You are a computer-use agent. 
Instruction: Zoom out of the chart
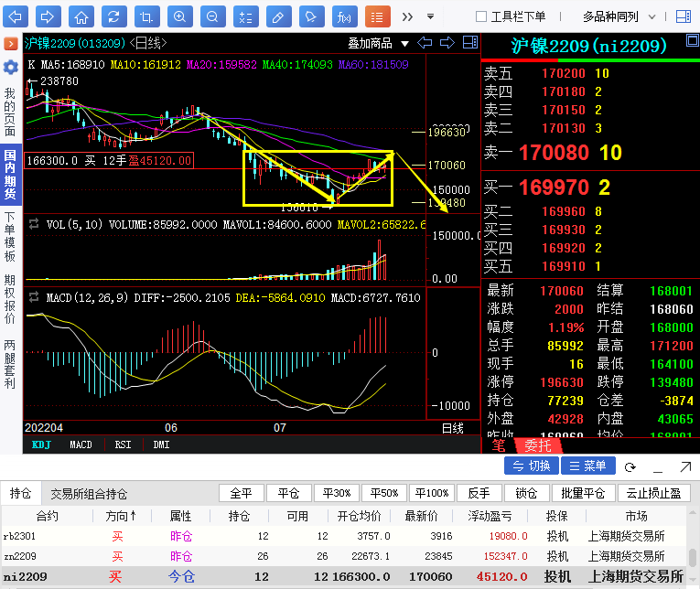click(x=212, y=16)
